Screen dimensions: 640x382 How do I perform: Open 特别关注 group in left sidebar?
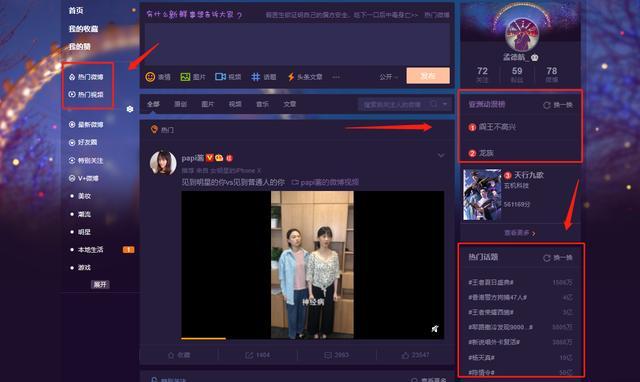click(86, 160)
